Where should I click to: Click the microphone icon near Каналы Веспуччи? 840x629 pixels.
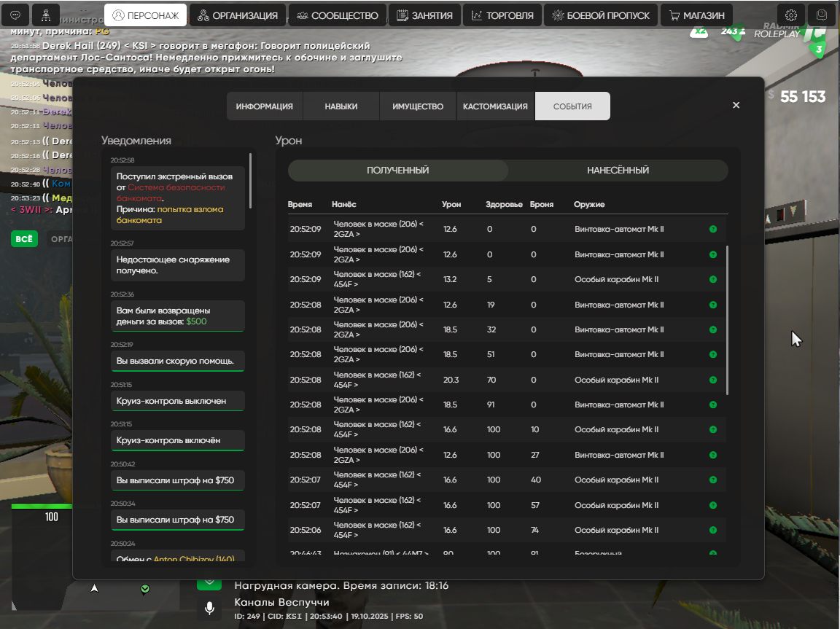point(209,607)
